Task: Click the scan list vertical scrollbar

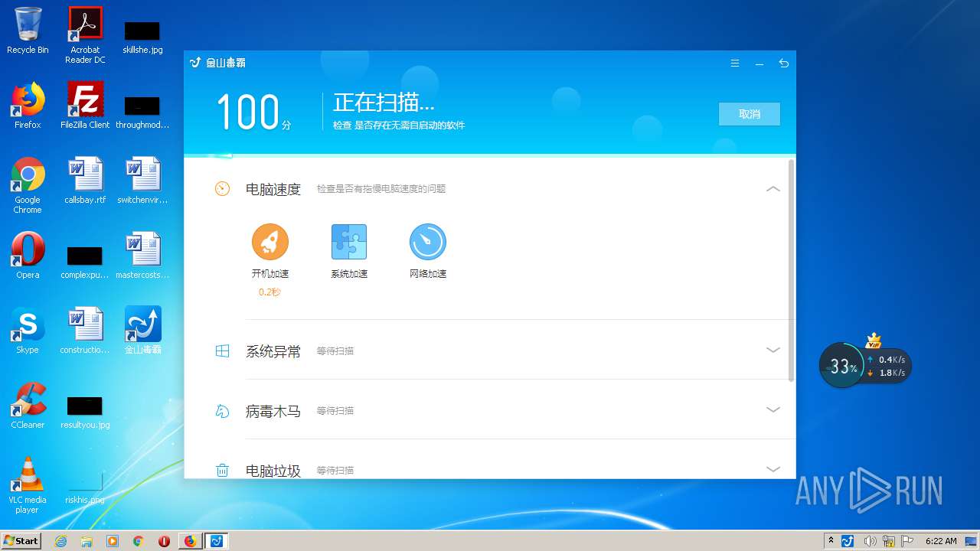Action: pyautogui.click(x=791, y=269)
